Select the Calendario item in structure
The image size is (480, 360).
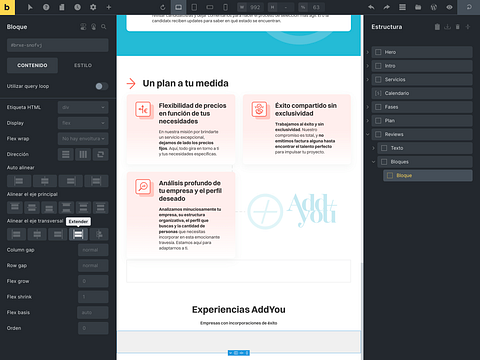click(x=422, y=93)
